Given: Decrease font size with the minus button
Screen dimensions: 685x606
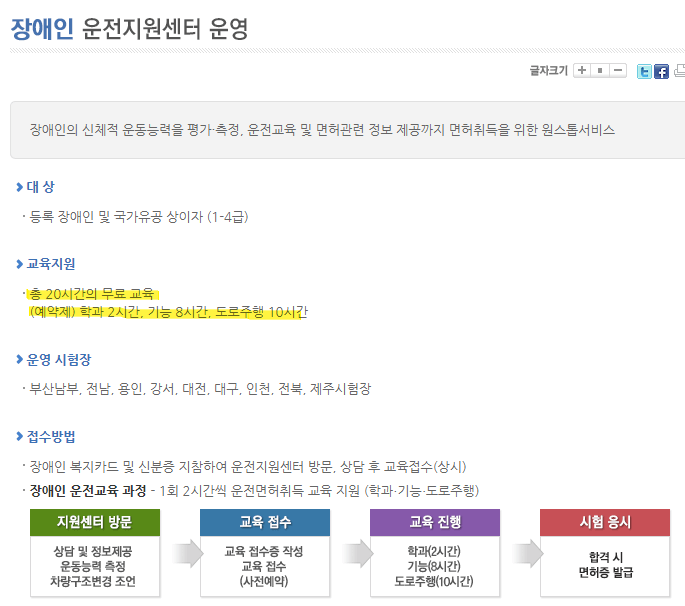Looking at the screenshot, I should tap(618, 70).
